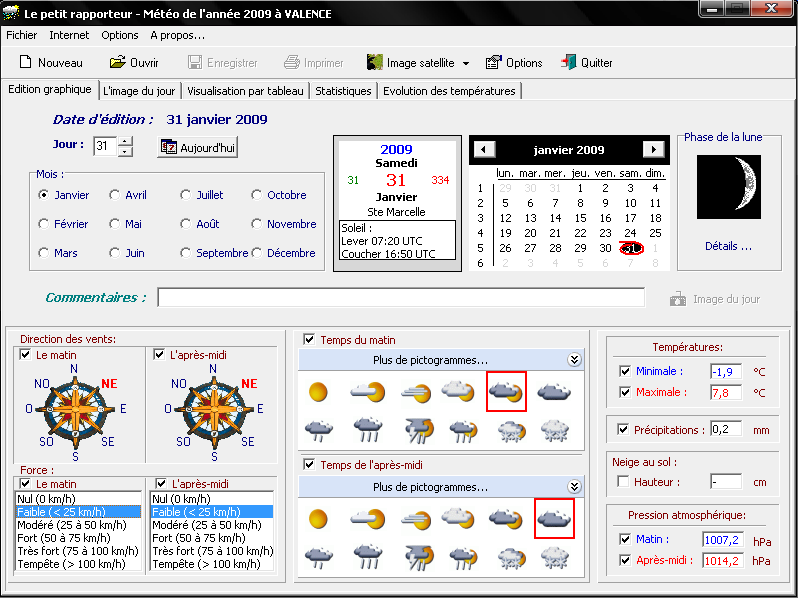Enable the Neige au sol Hauteur checkbox
The image size is (798, 598).
pos(625,482)
